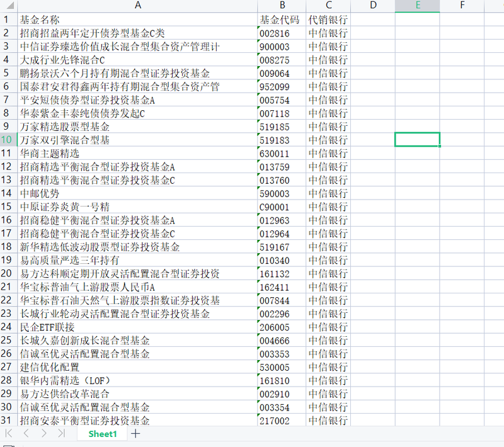
Task: Select fund code cell C90001
Action: tap(282, 207)
